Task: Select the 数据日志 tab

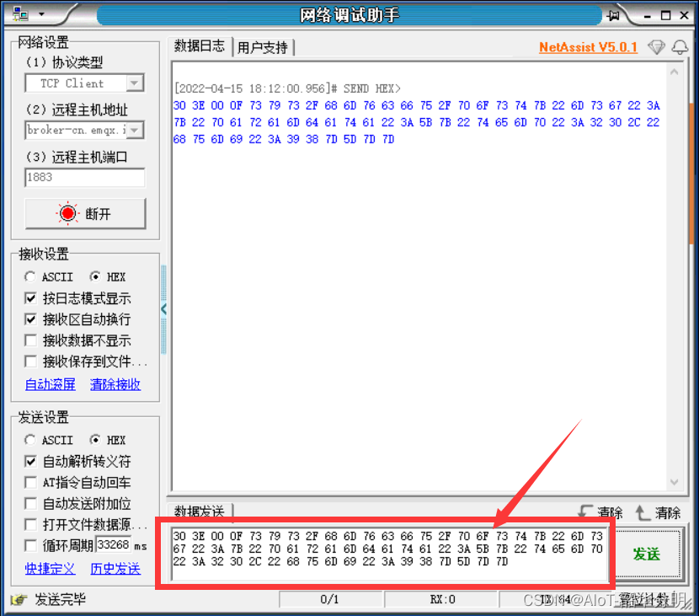Action: pyautogui.click(x=200, y=46)
